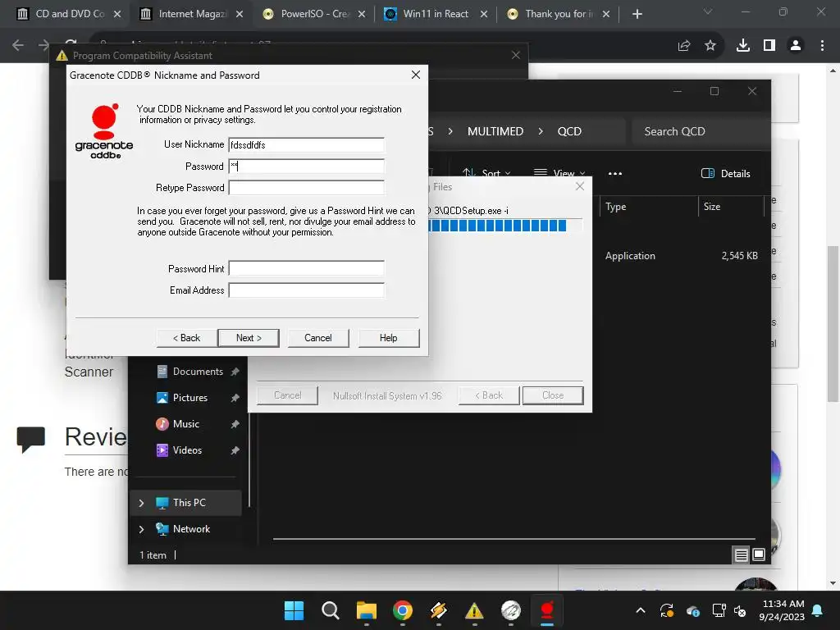
Task: Sort files by the Type column
Action: pos(648,207)
